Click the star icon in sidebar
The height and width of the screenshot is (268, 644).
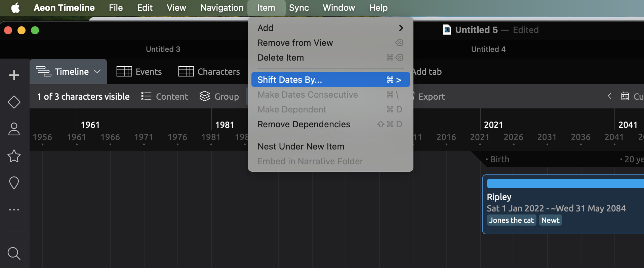14,156
